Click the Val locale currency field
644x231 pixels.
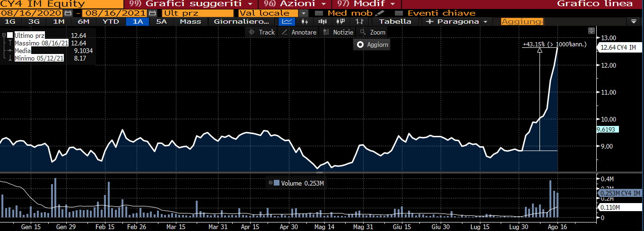pos(269,13)
